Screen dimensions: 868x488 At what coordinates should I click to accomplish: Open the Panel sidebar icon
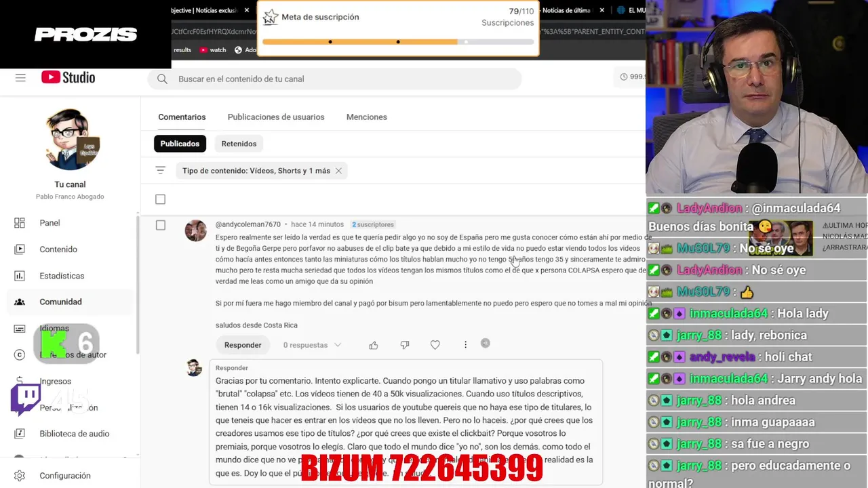[x=20, y=223]
